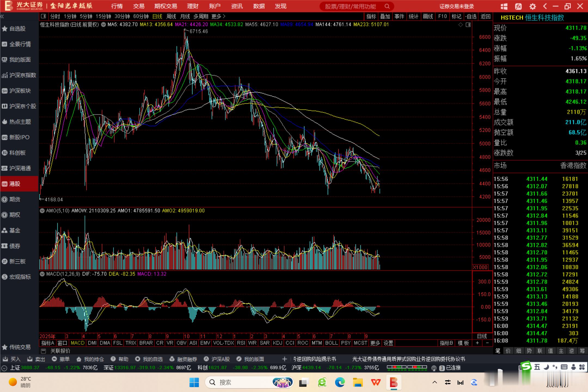
Task: Open the 自选股 watchlist sidebar icon
Action: coord(5,29)
